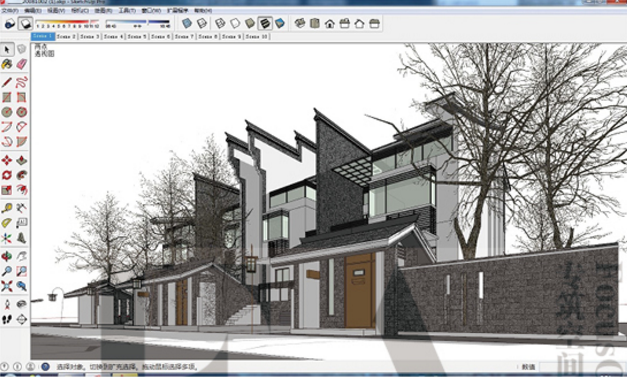627x377 pixels.
Task: Choose the Paint Bucket tool
Action: [7, 64]
